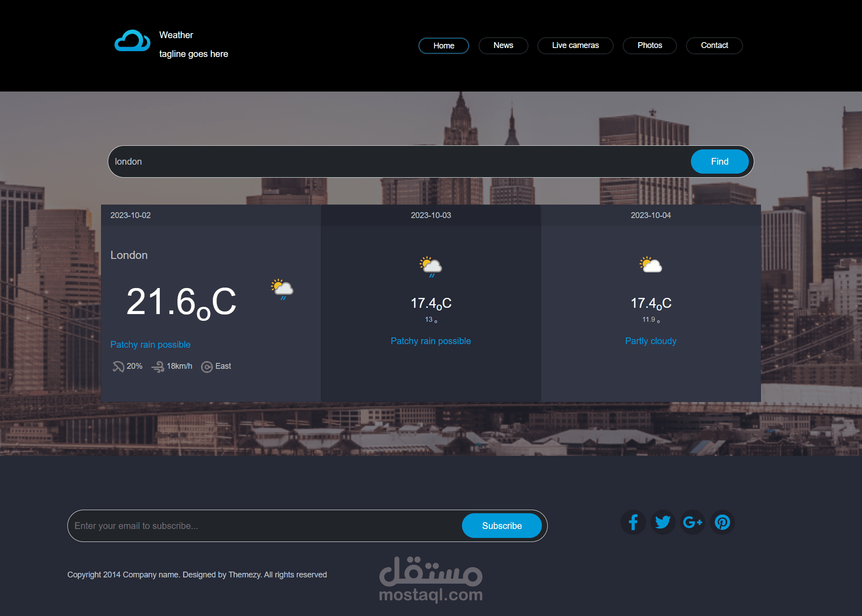
Task: Select the Pinterest icon
Action: pyautogui.click(x=722, y=522)
